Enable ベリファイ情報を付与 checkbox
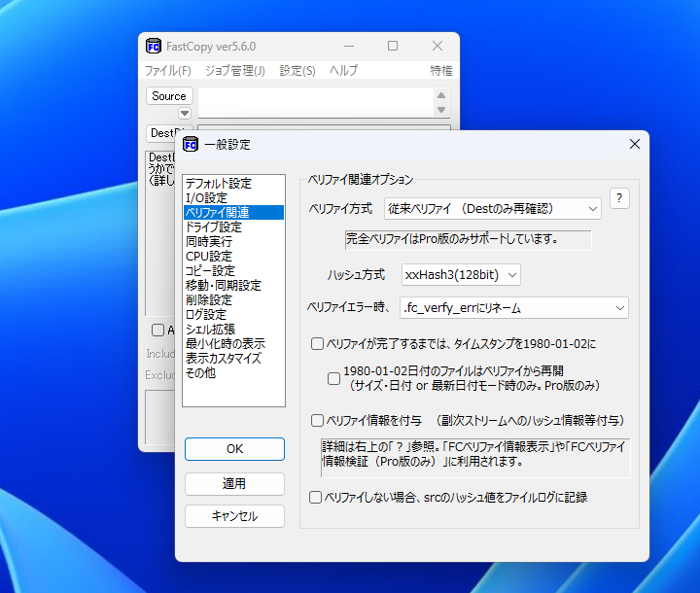 point(317,420)
